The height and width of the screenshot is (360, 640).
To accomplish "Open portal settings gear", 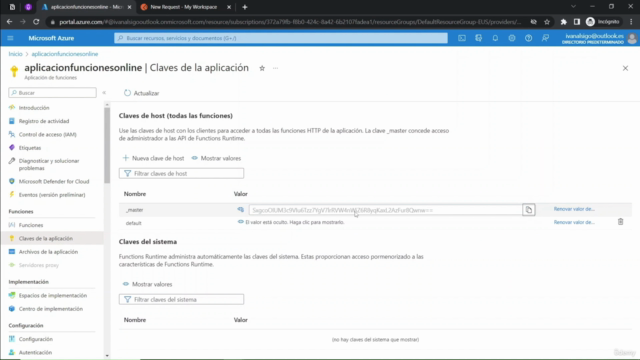I will 512,38.
